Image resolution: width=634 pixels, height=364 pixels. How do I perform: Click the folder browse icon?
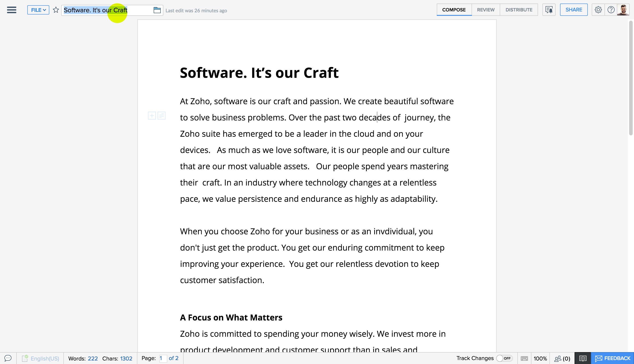157,10
